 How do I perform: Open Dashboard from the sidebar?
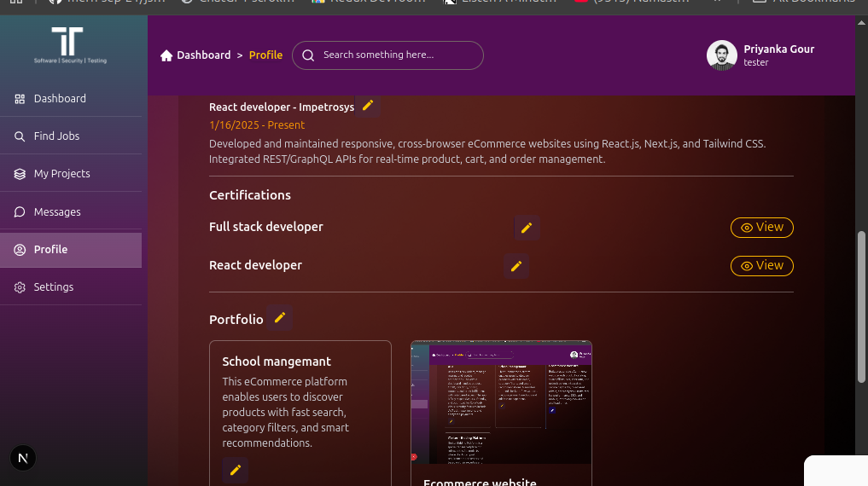pyautogui.click(x=60, y=99)
